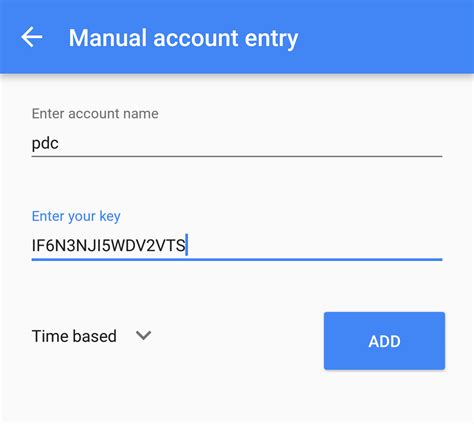Select the Enter account name label

[x=95, y=114]
